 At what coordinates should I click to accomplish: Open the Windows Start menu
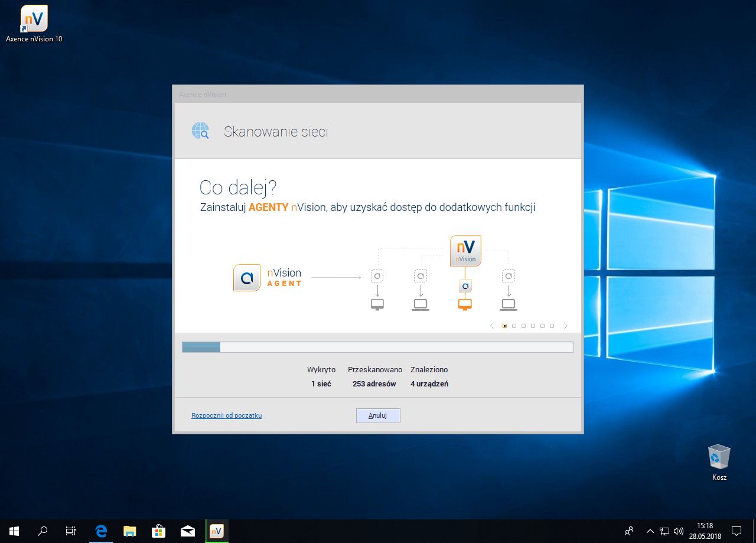click(14, 531)
